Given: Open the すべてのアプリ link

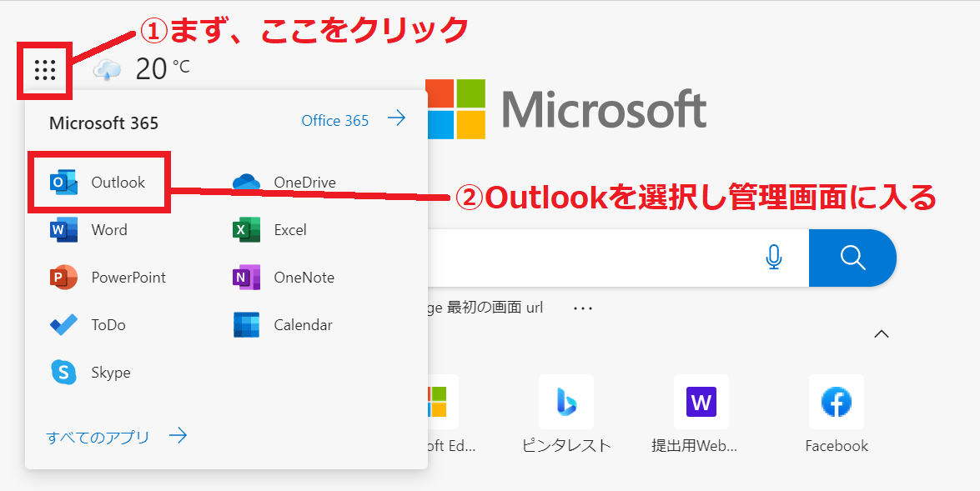Looking at the screenshot, I should tap(116, 436).
